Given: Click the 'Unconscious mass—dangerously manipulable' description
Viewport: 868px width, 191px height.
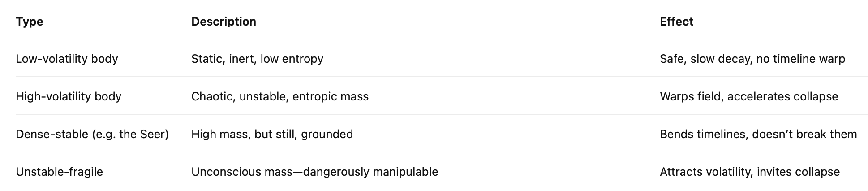Looking at the screenshot, I should pos(314,172).
